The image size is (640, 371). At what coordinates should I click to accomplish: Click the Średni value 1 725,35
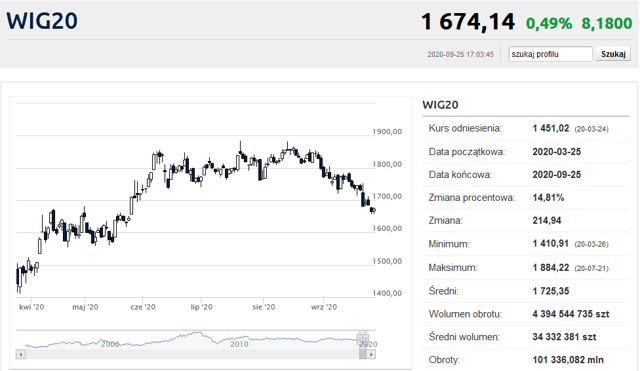click(550, 291)
